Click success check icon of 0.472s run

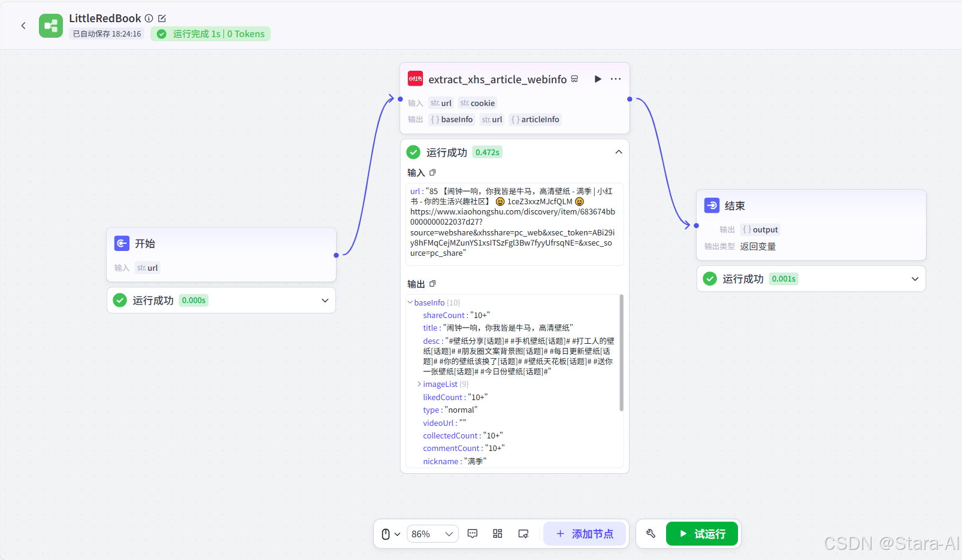coord(413,152)
